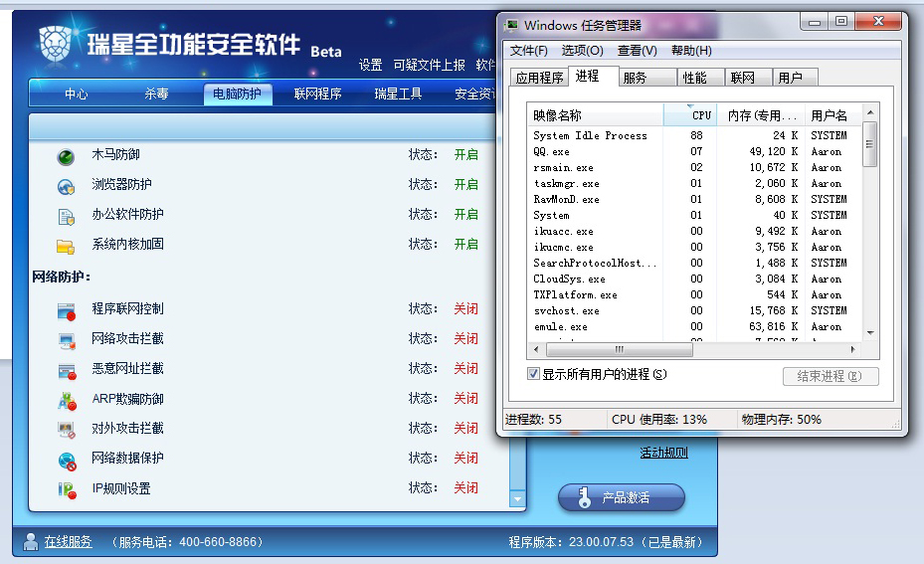The height and width of the screenshot is (564, 924).
Task: Click the 网络数据保护 globe icon
Action: click(67, 461)
